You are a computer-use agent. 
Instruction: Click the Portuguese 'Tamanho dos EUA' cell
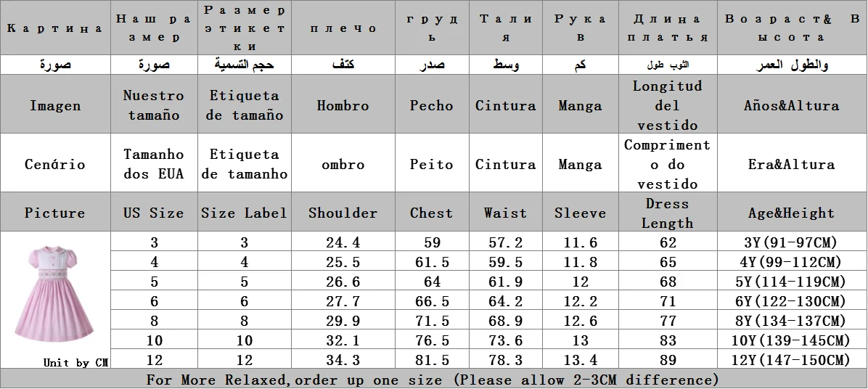coord(154,164)
